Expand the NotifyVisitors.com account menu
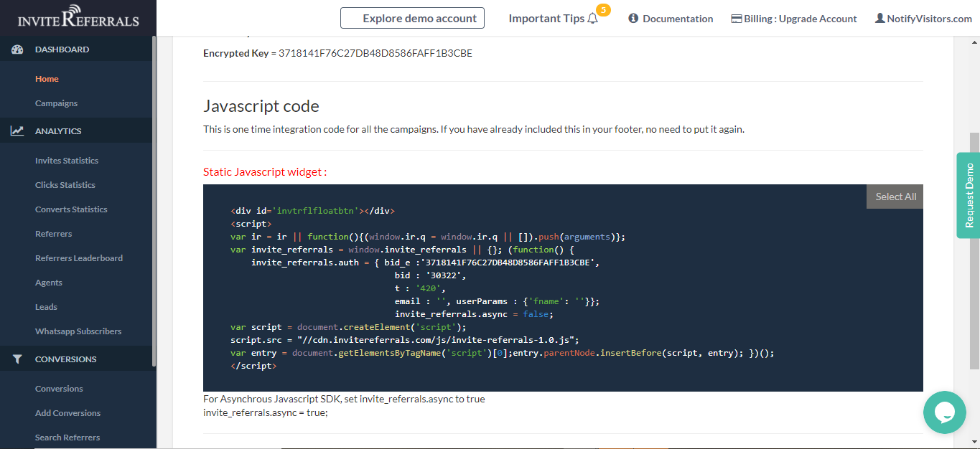980x449 pixels. (929, 19)
